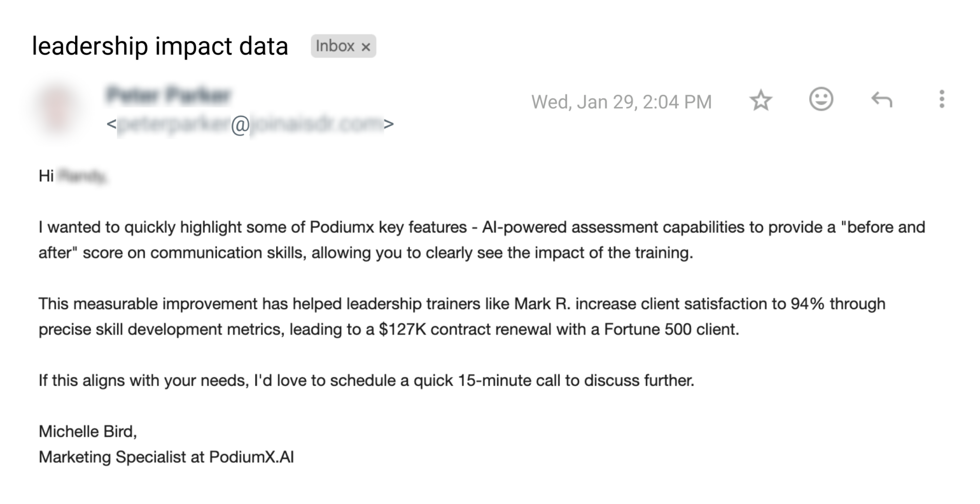
Task: Click the 'Fortune 500 client' phrase
Action: [671, 330]
